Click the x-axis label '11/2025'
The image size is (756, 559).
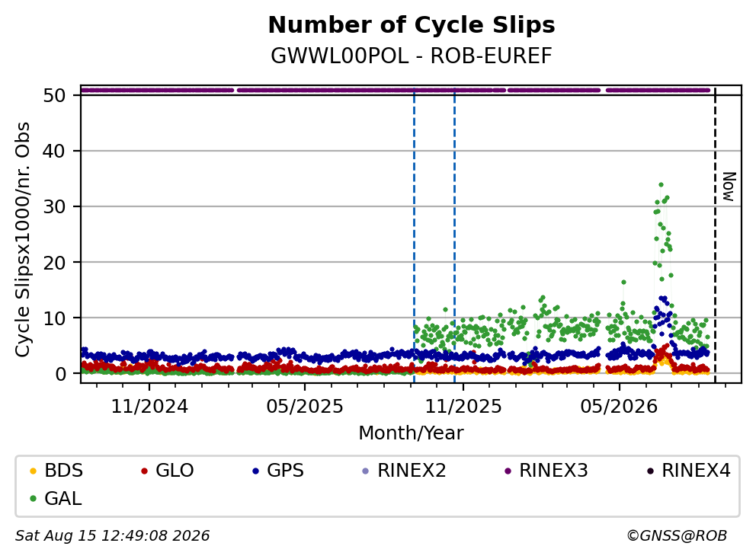(463, 407)
